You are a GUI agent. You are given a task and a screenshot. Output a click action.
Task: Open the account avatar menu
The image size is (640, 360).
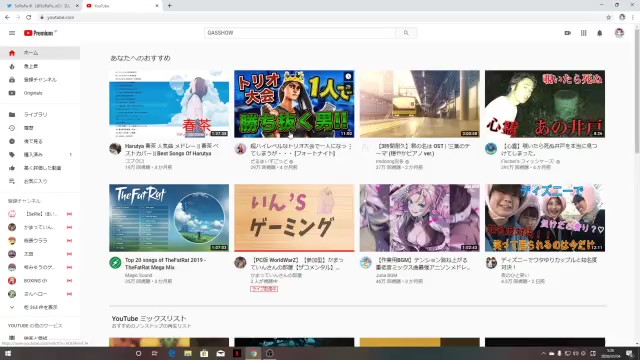[x=619, y=33]
